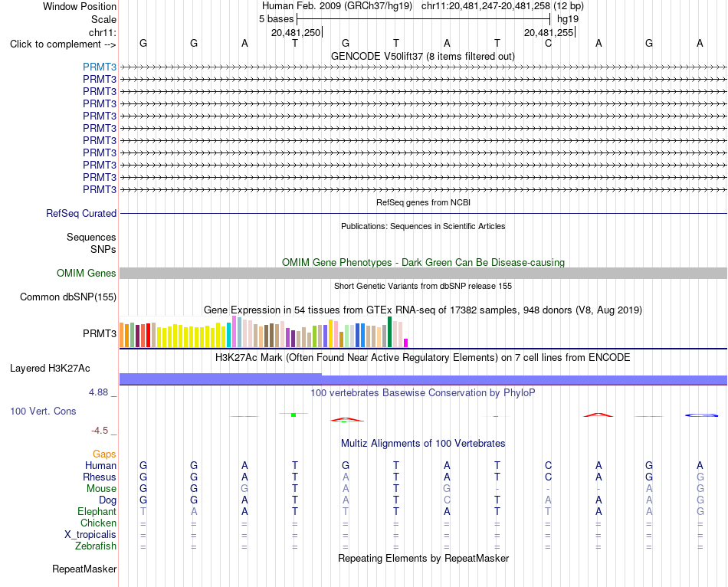Click the Window Position label
Screen dimensions: 728x587
pyautogui.click(x=80, y=6)
